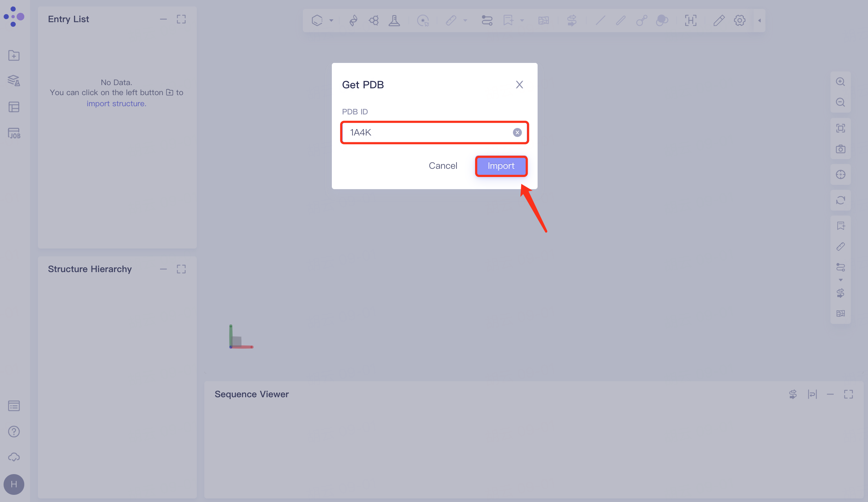Open the ruler measurement dropdown arrow

tap(465, 20)
